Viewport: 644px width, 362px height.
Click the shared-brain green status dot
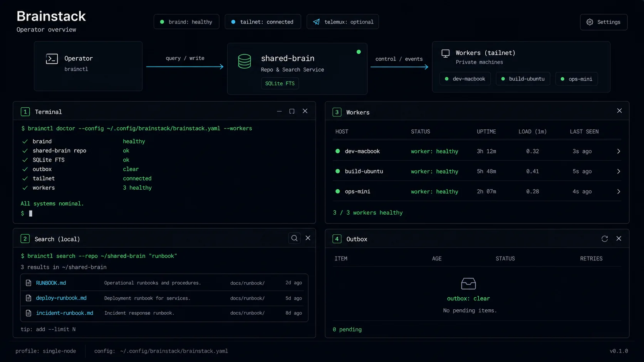(359, 52)
